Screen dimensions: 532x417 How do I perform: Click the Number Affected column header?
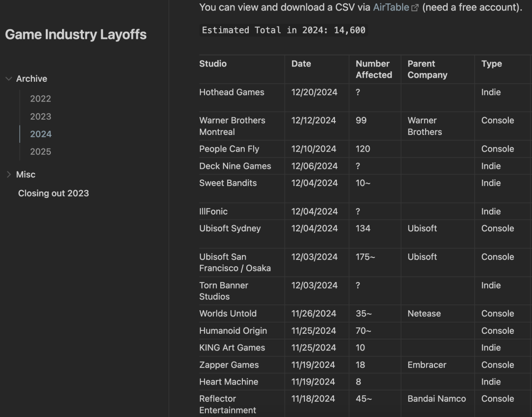(373, 69)
